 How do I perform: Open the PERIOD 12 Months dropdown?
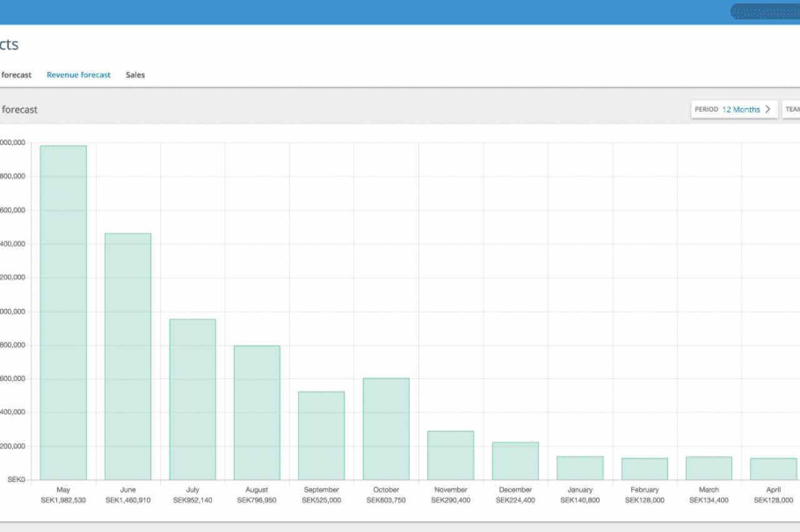734,109
